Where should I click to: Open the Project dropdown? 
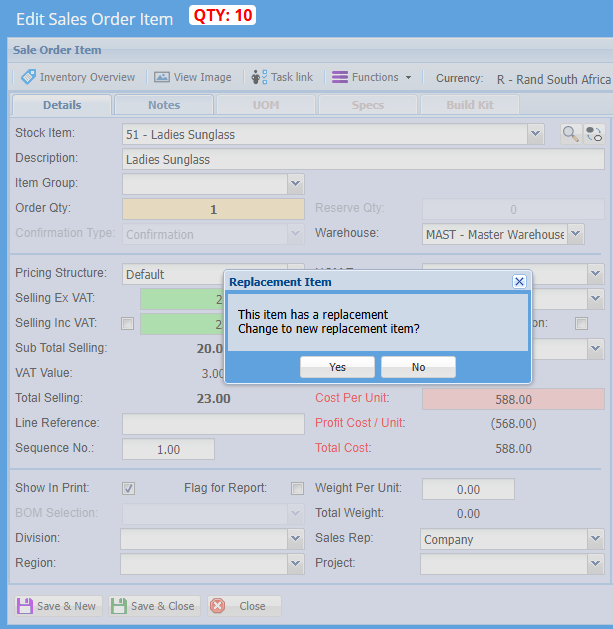pyautogui.click(x=596, y=564)
